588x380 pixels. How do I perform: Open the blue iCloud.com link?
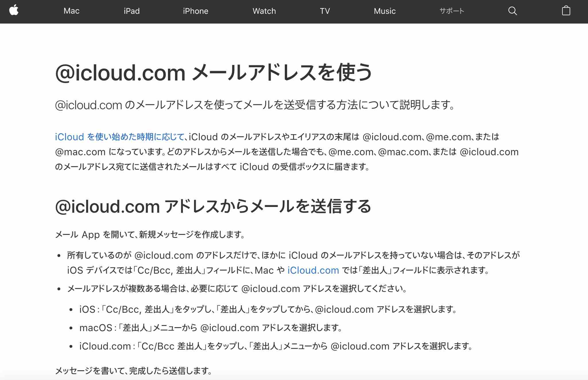point(313,270)
